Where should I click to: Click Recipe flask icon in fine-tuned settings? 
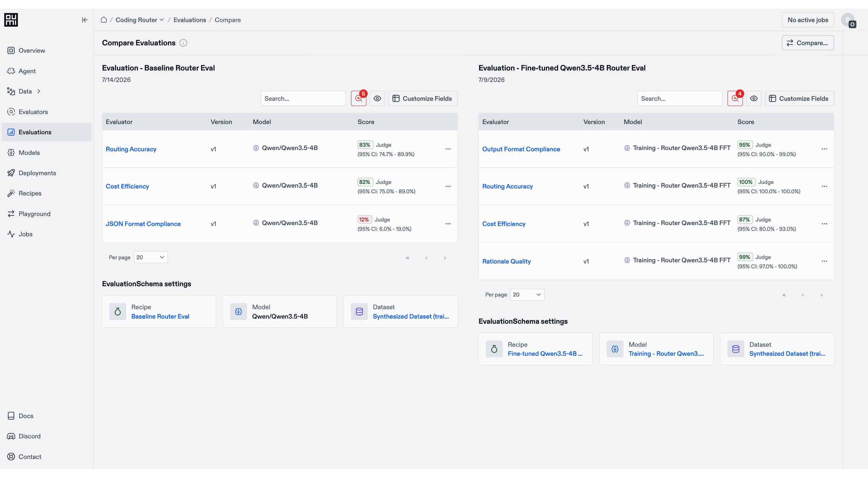tap(494, 349)
